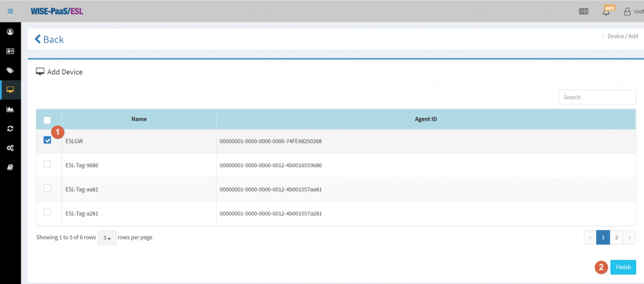Screen dimensions: 644x284
Task: Click the sync/refresh sidebar icon
Action: click(x=10, y=128)
